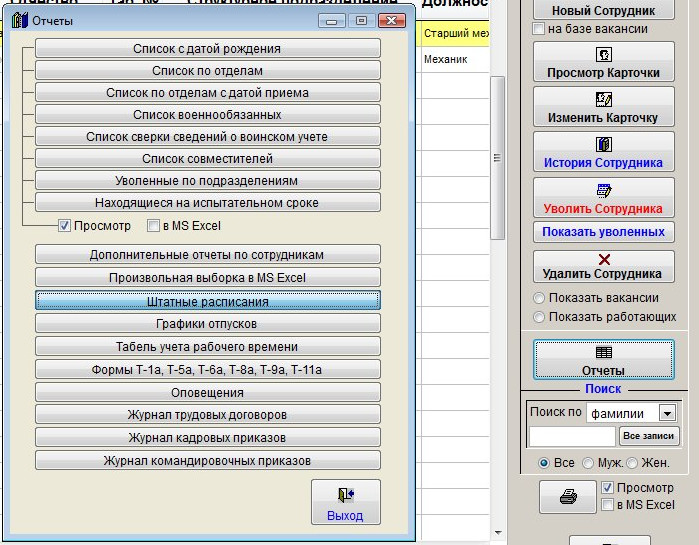The image size is (699, 545).
Task: Open the Список по отделам report
Action: coord(208,70)
